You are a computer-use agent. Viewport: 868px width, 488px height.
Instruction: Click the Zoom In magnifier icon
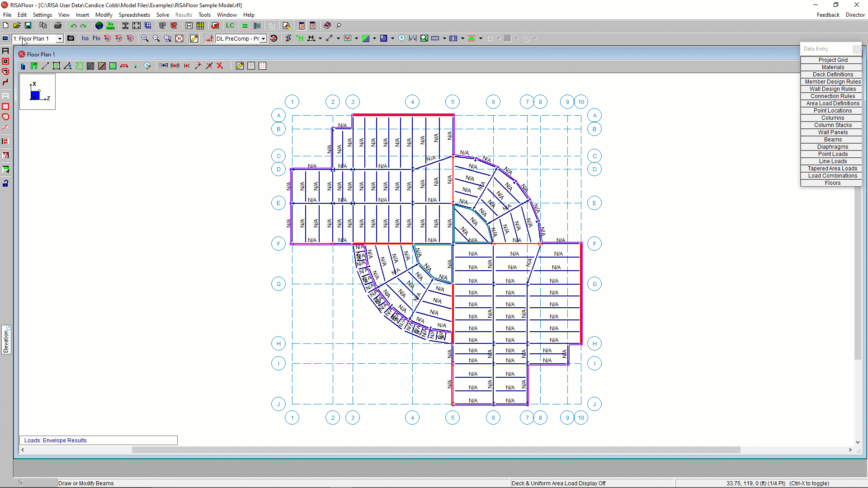(x=145, y=38)
